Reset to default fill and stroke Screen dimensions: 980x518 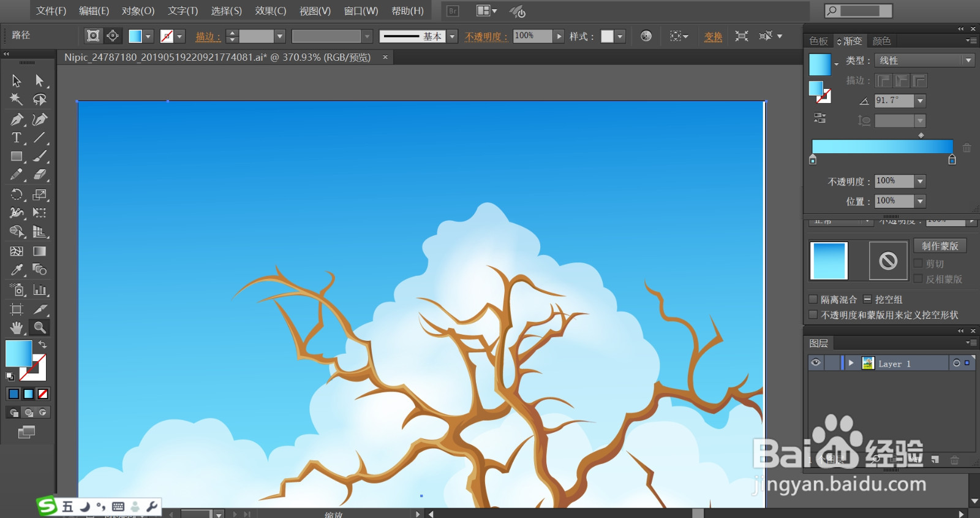pos(10,376)
